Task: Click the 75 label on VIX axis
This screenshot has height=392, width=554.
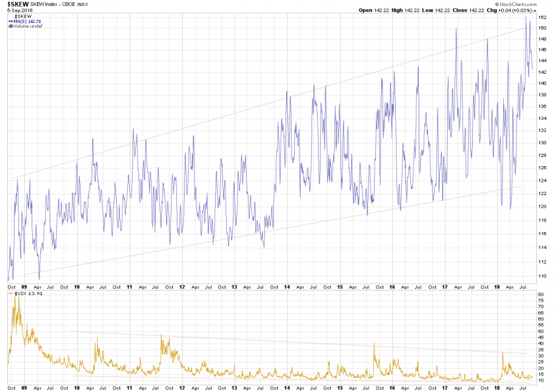Action: pos(541,300)
